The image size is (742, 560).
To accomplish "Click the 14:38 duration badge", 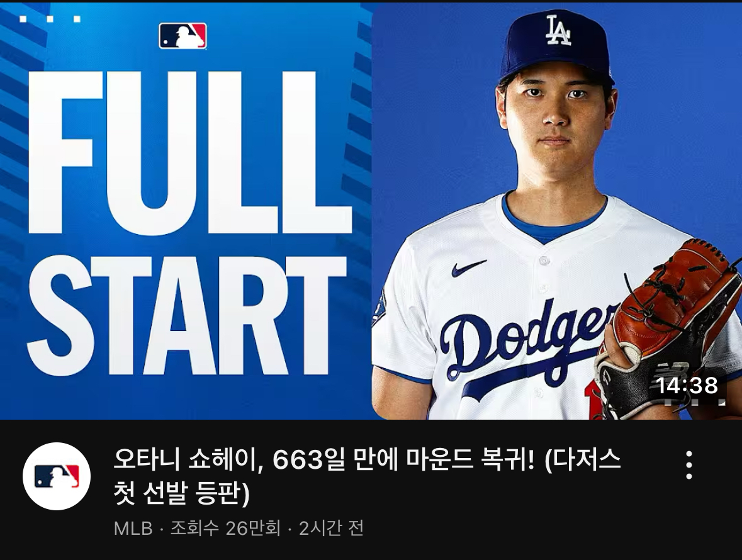I will tap(687, 386).
